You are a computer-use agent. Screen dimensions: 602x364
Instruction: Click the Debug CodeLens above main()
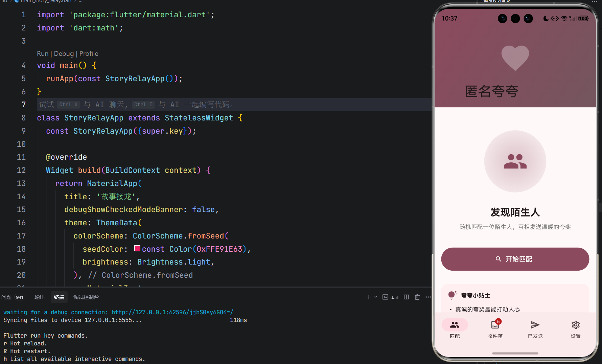tap(64, 53)
